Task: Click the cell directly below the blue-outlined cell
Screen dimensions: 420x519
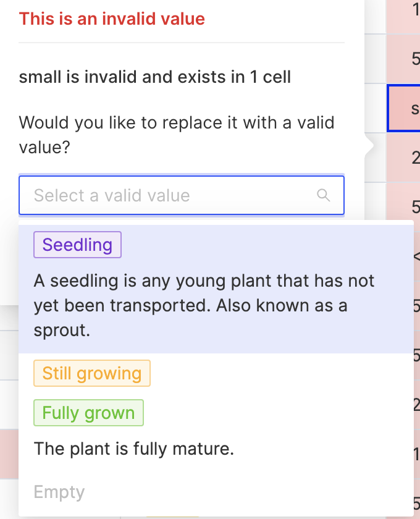Action: click(403, 158)
